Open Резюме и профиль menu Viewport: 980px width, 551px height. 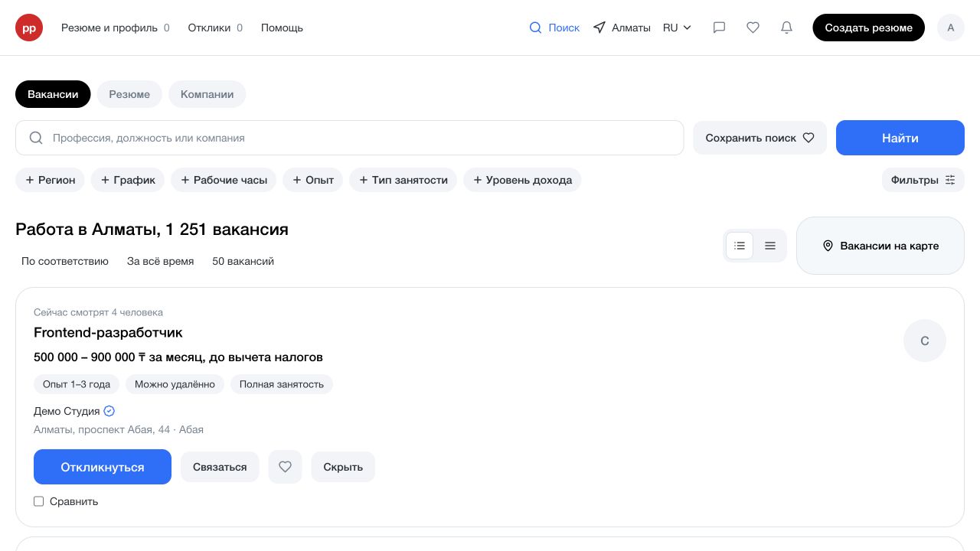click(x=116, y=28)
